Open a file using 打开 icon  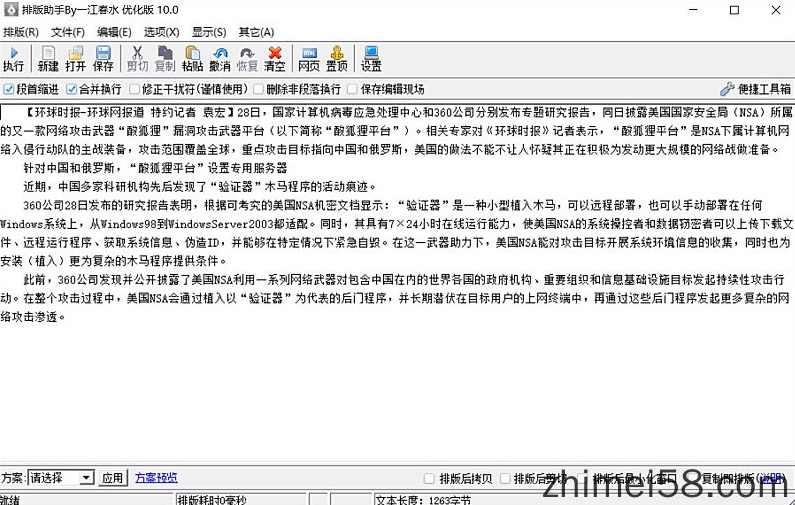tap(76, 59)
